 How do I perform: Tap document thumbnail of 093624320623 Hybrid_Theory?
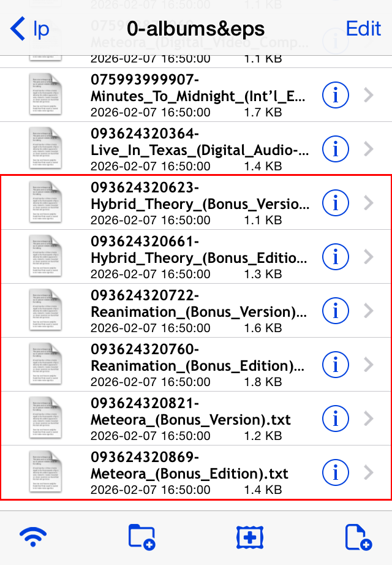tap(45, 202)
